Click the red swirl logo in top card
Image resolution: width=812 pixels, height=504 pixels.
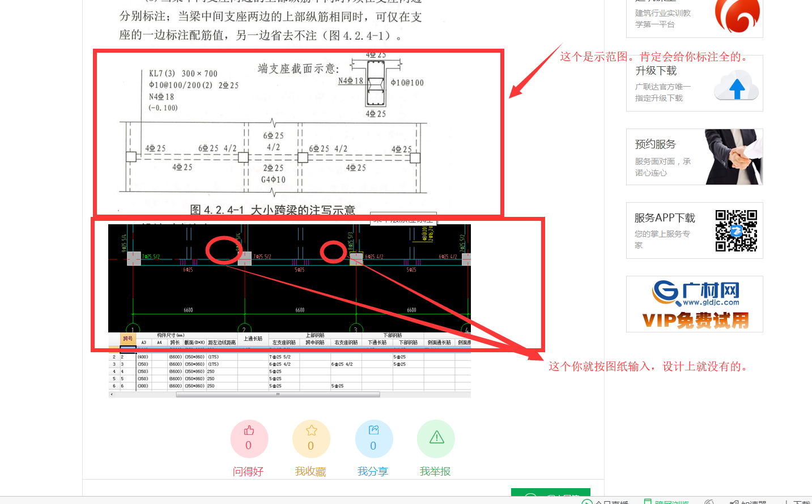(x=737, y=15)
